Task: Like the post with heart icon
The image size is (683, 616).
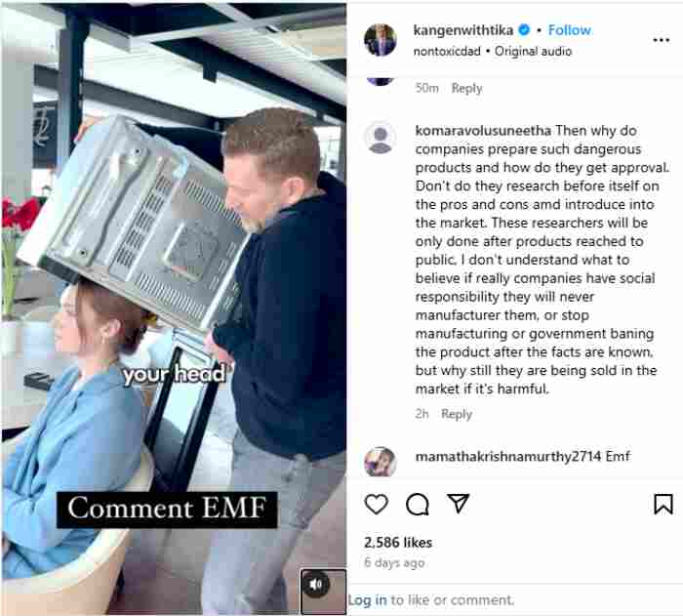Action: click(x=377, y=505)
